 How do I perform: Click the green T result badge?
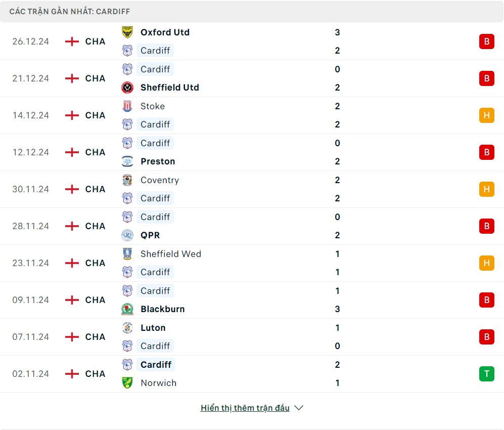[486, 374]
